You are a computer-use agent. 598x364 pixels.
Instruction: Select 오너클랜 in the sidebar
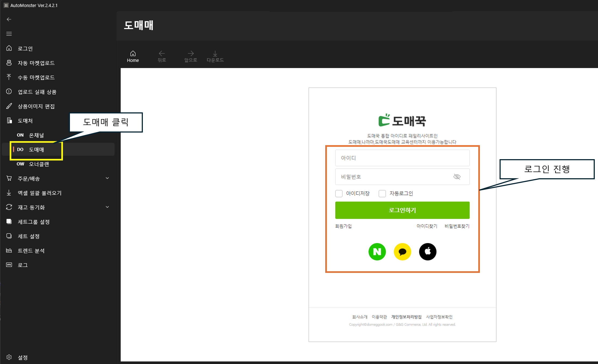pos(39,164)
